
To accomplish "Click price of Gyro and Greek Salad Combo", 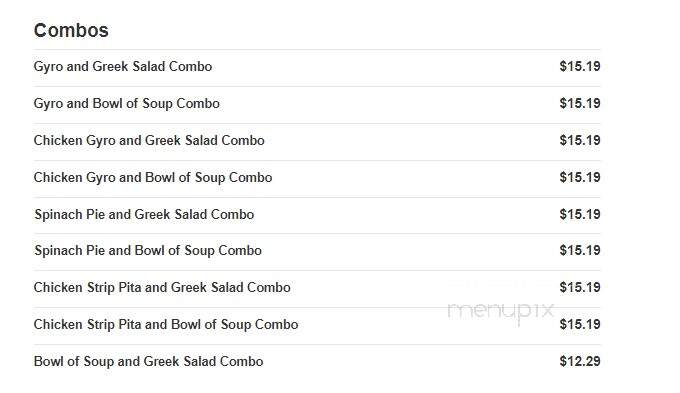I will 580,66.
